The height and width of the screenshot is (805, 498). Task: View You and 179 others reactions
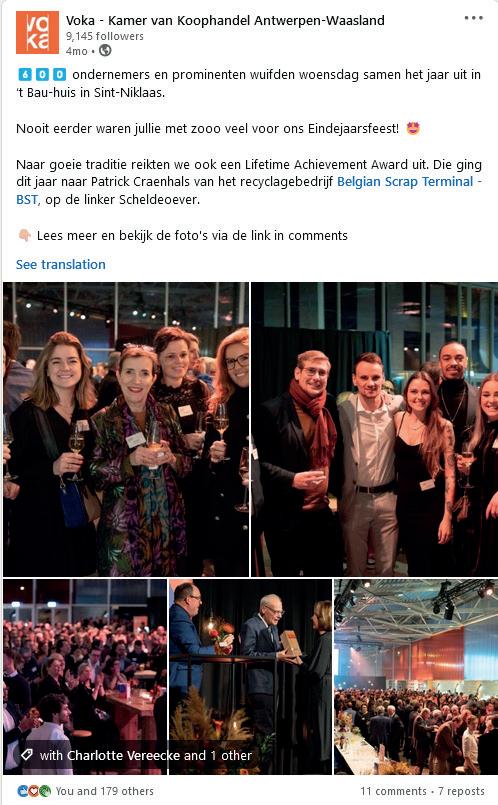coord(105,791)
